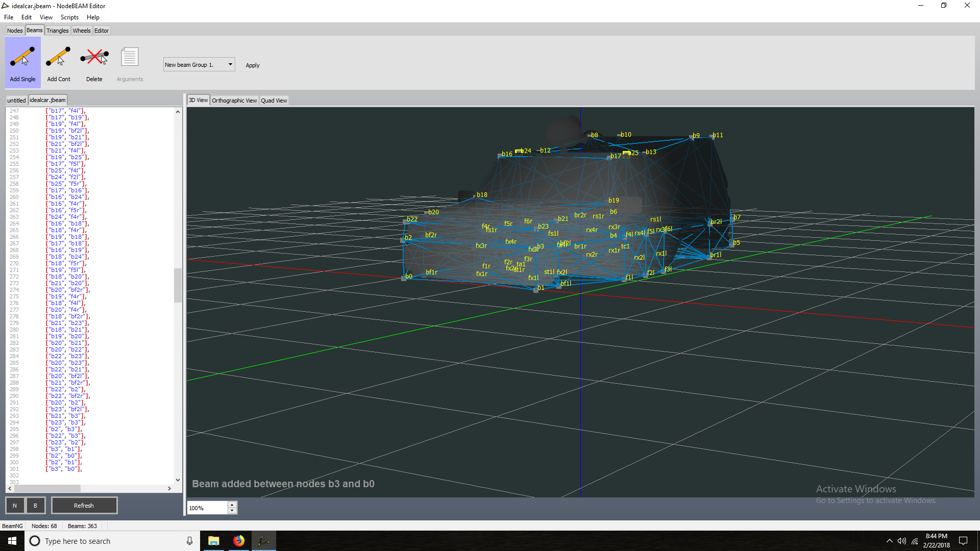Switch to the Wheels tab

(82, 31)
